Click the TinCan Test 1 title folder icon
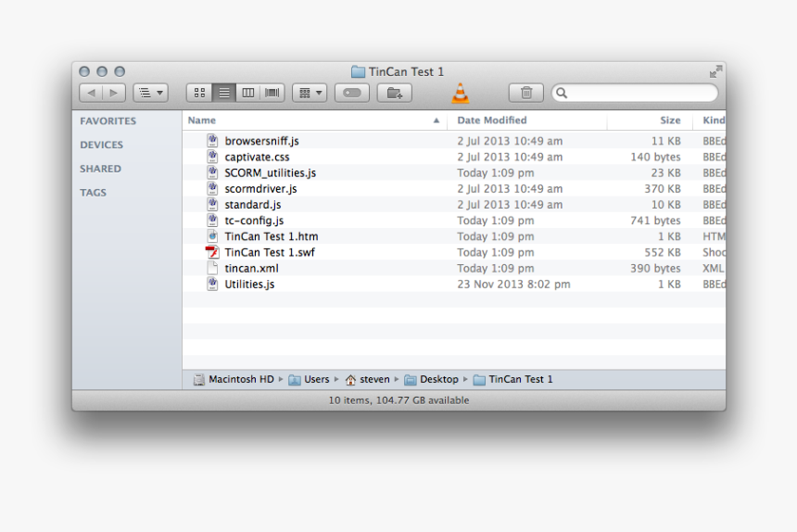This screenshot has width=797, height=532. [x=358, y=71]
